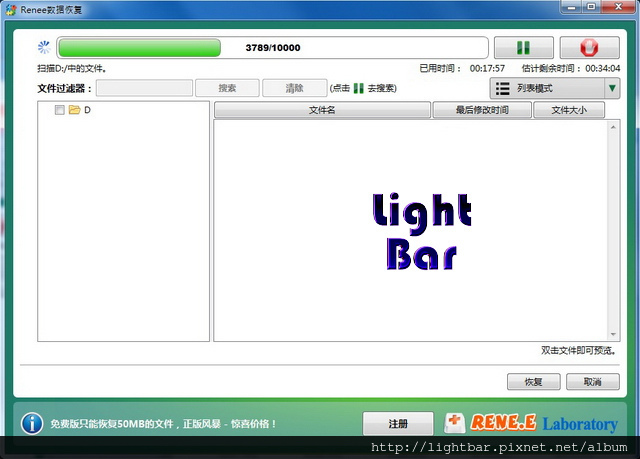Image resolution: width=640 pixels, height=459 pixels.
Task: Sort by the 文件大小 column header
Action: tap(569, 110)
